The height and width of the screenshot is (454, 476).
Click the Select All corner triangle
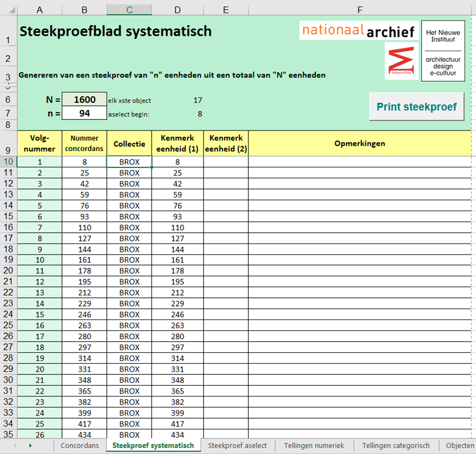click(x=12, y=10)
